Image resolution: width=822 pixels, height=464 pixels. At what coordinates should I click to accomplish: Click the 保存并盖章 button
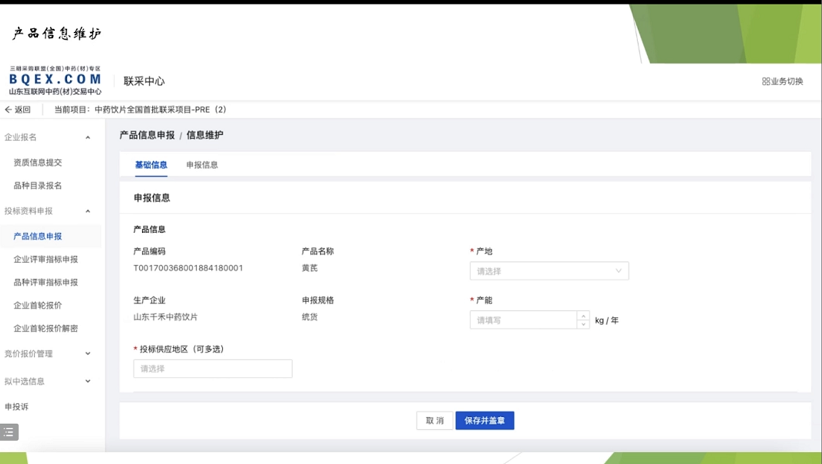484,421
